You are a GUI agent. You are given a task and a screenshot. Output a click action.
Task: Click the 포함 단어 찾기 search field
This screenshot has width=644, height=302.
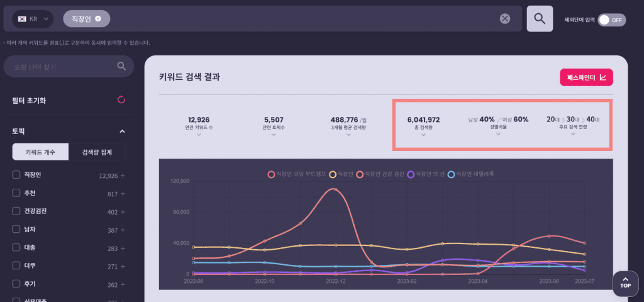[x=69, y=67]
